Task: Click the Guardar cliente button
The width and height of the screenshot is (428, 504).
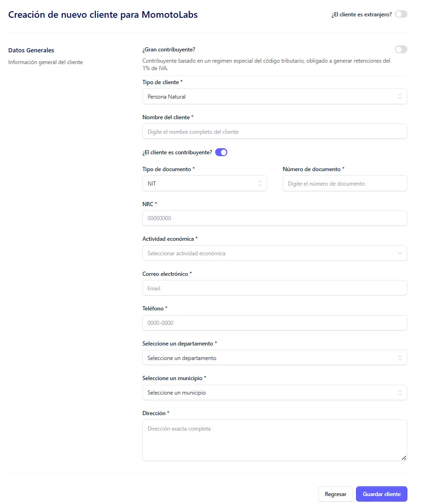Action: coord(381,494)
